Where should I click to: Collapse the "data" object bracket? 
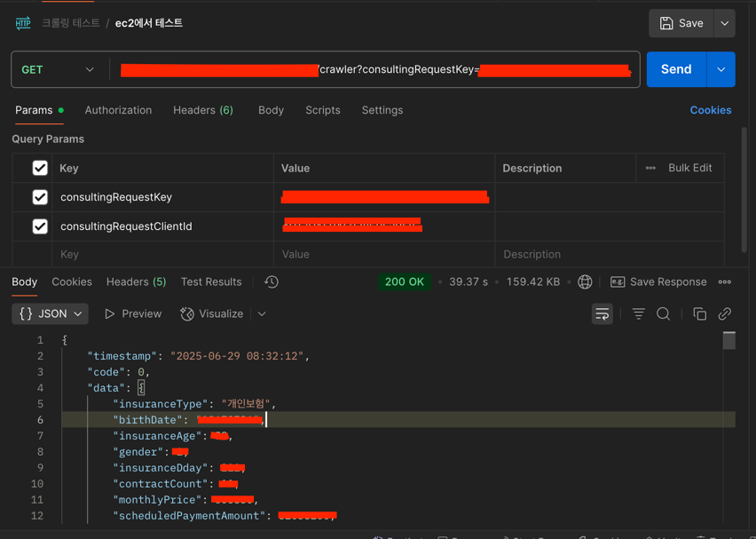(141, 388)
